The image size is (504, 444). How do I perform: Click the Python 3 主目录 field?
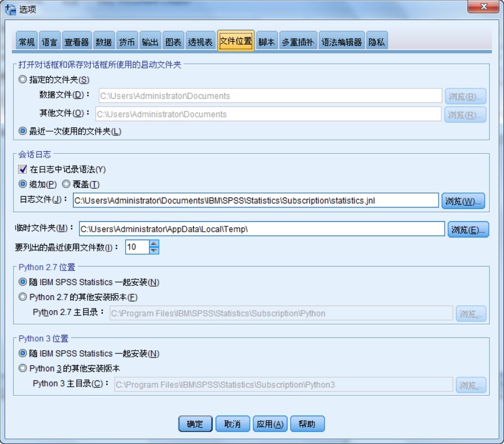[283, 385]
